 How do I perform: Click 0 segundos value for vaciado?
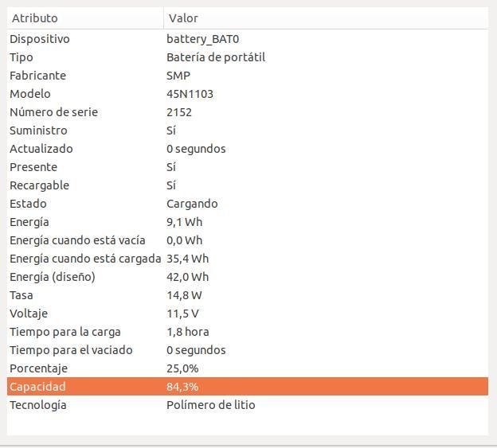[x=196, y=350]
